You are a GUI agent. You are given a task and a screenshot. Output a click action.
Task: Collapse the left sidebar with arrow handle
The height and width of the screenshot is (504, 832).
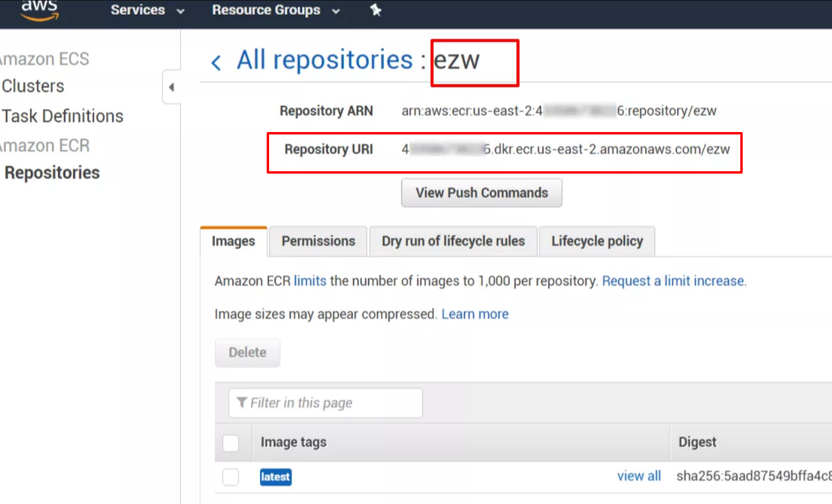(x=171, y=87)
